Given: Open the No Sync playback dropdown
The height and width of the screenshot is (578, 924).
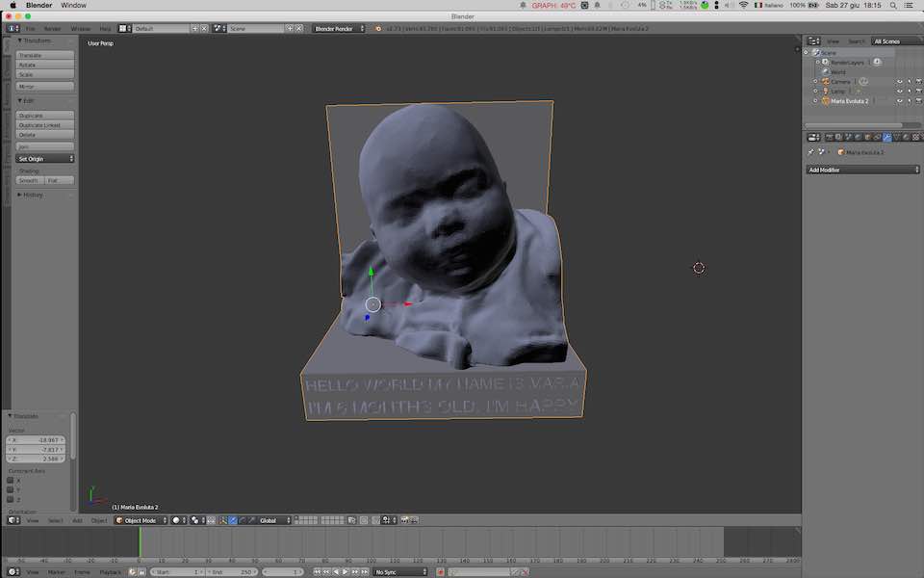Looking at the screenshot, I should pos(400,572).
